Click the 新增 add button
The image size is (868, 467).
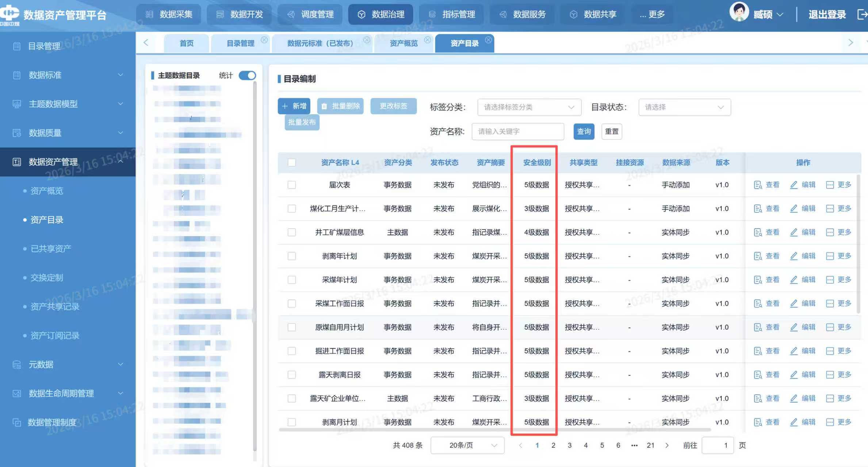point(294,106)
